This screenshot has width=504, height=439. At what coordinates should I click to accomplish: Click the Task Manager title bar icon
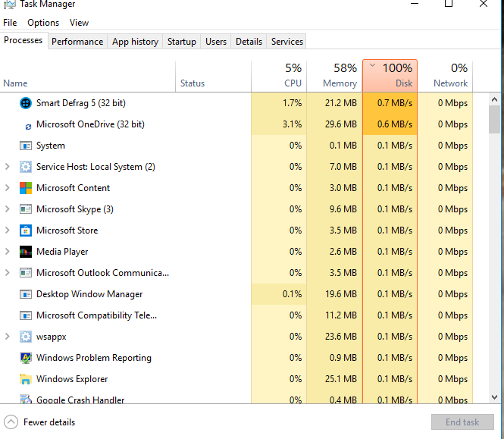(10, 5)
